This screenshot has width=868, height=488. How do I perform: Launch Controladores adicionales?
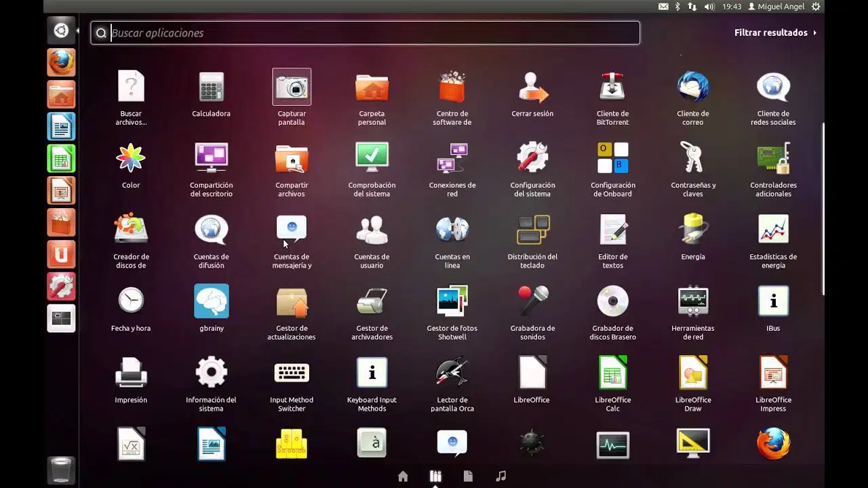(x=773, y=158)
